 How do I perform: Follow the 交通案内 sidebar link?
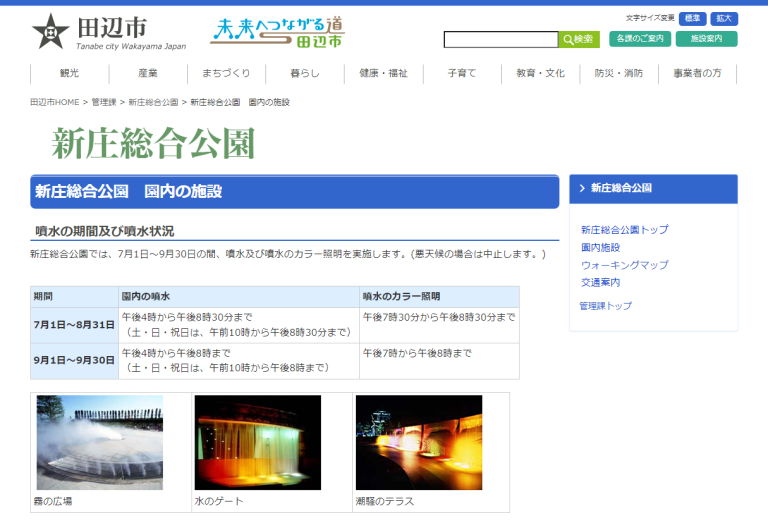coord(600,283)
